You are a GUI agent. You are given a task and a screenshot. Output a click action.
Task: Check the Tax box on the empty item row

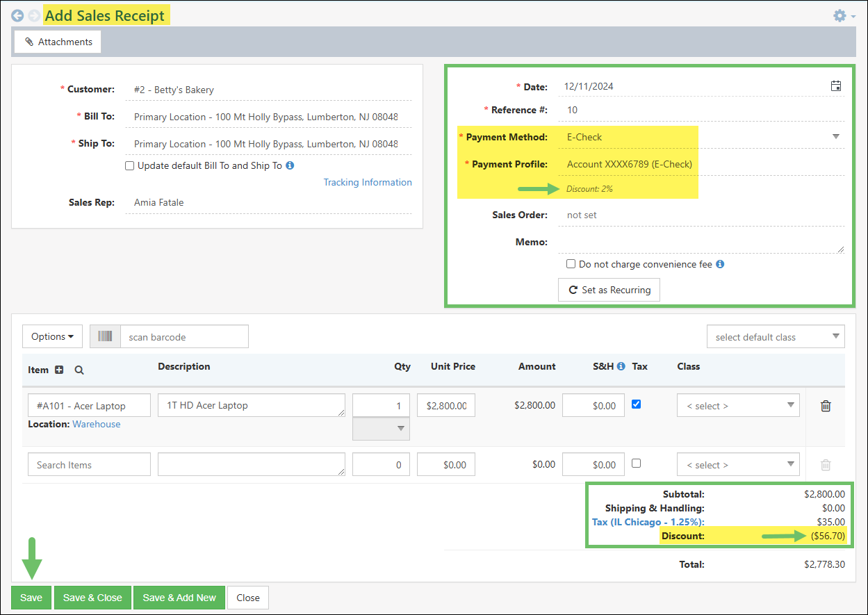[636, 463]
